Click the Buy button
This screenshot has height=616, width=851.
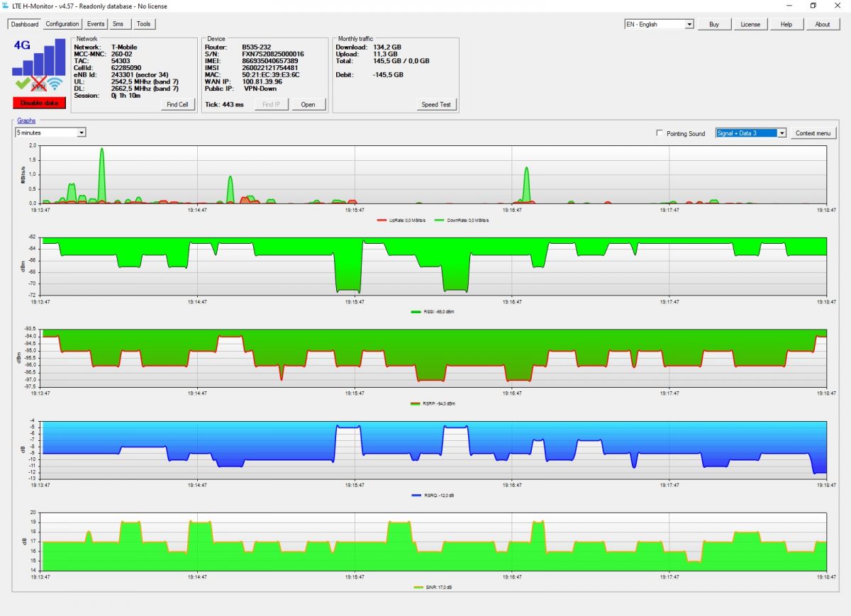tap(714, 24)
